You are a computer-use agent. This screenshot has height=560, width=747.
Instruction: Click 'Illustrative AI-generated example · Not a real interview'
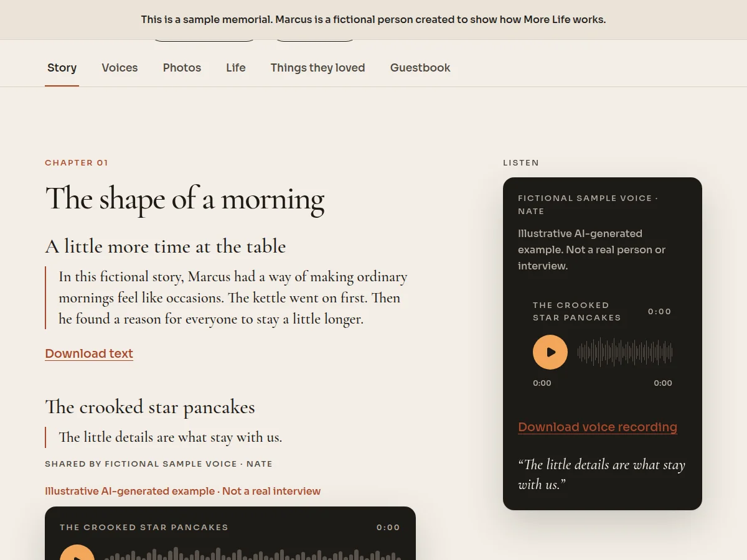click(x=182, y=491)
